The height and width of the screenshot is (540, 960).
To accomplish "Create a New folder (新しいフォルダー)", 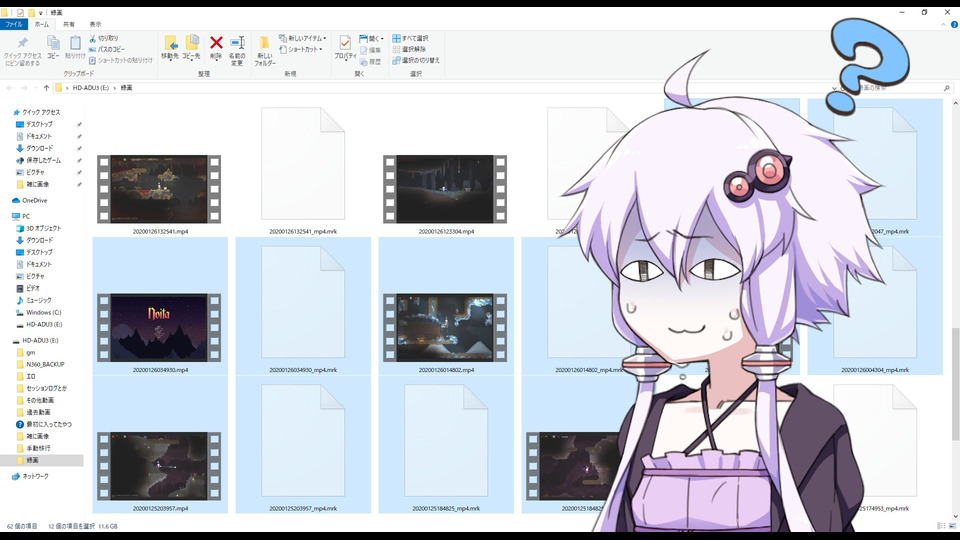I will (x=264, y=50).
